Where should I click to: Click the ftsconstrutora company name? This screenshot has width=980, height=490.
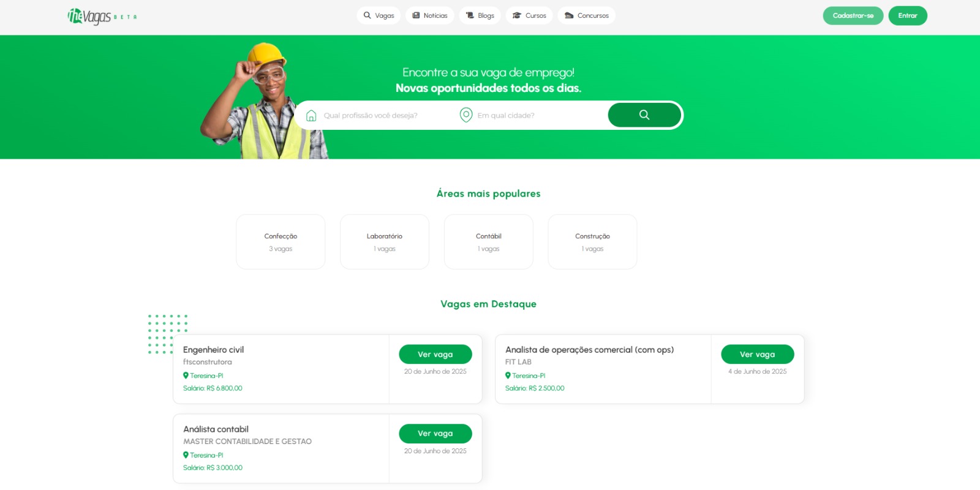pyautogui.click(x=208, y=362)
